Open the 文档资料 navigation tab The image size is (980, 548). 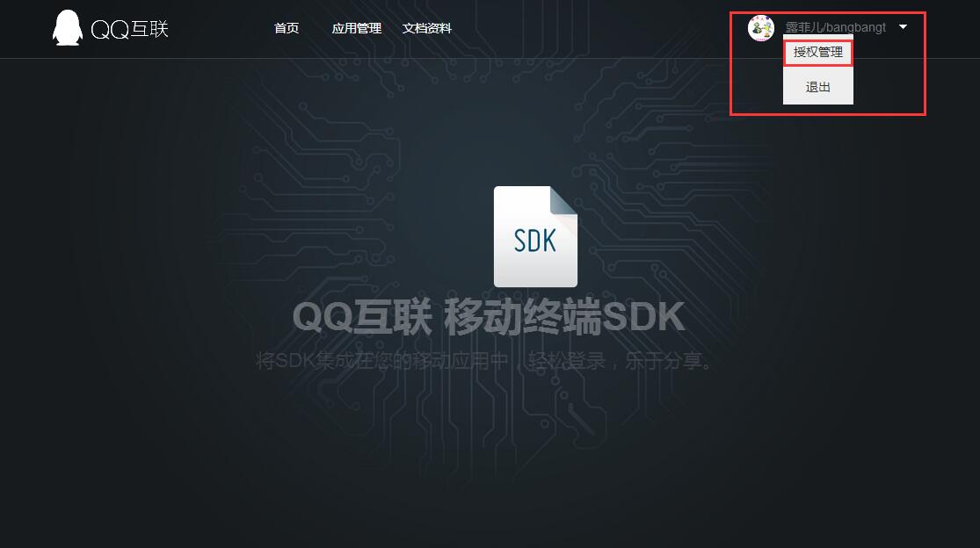tap(427, 28)
